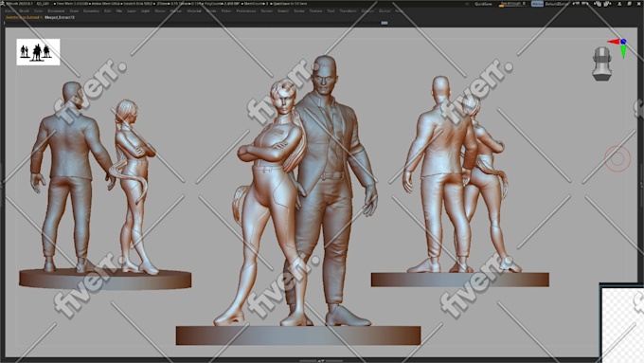The width and height of the screenshot is (644, 363).
Task: Open the File menu
Action: [x=119, y=11]
